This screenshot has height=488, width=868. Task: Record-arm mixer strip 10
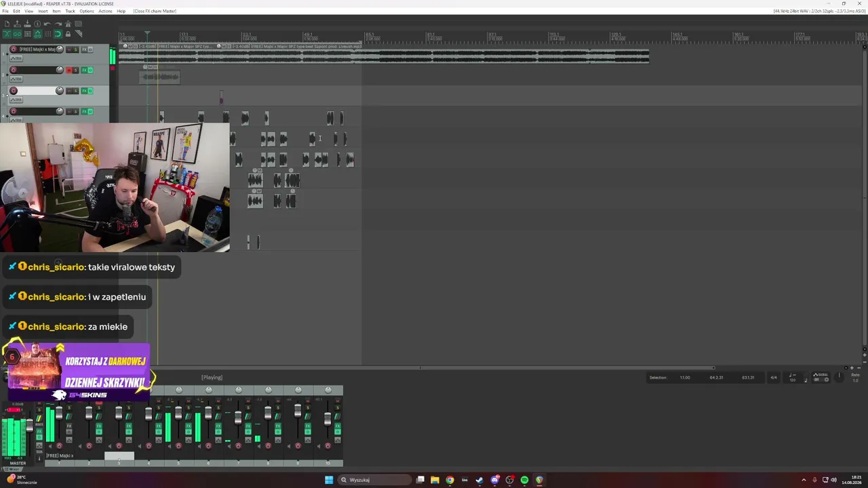(328, 446)
